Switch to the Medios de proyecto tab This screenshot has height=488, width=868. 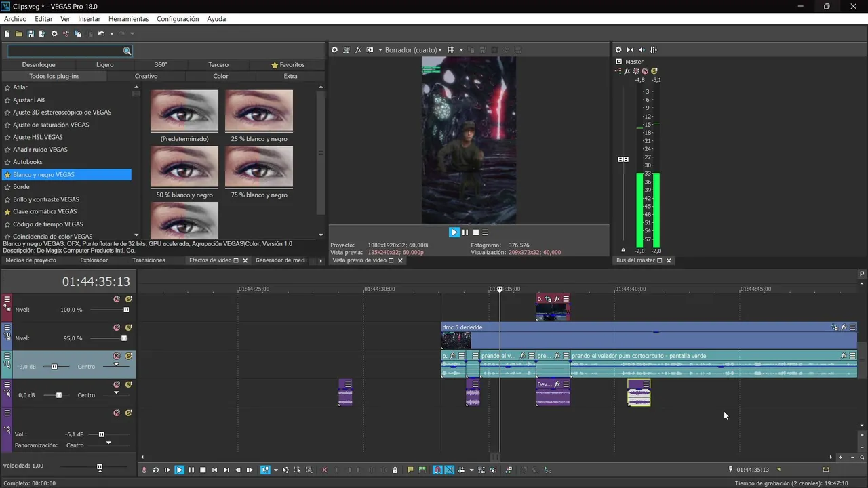pyautogui.click(x=31, y=260)
